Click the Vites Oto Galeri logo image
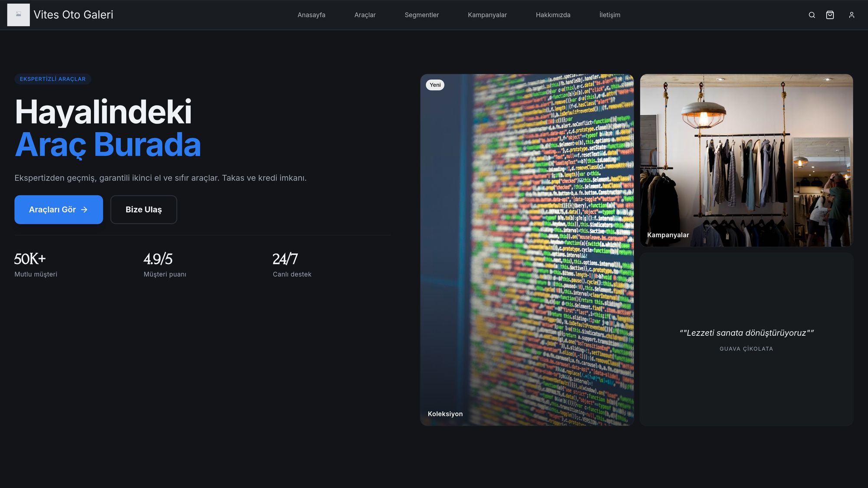Screen dimensions: 868x488 pos(19,15)
